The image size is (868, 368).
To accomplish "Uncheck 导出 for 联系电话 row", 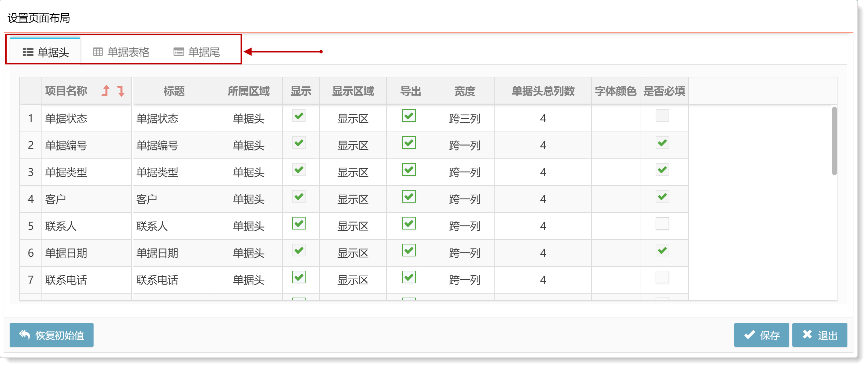I will tap(409, 278).
